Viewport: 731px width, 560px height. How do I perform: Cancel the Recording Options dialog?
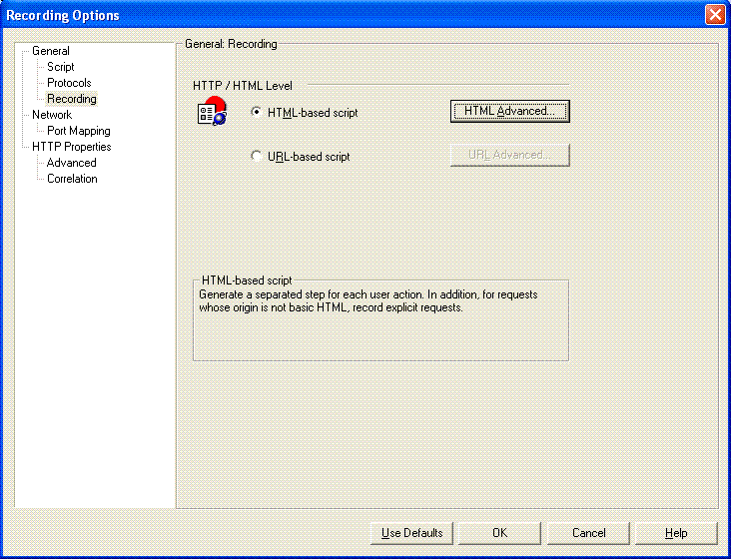[588, 533]
